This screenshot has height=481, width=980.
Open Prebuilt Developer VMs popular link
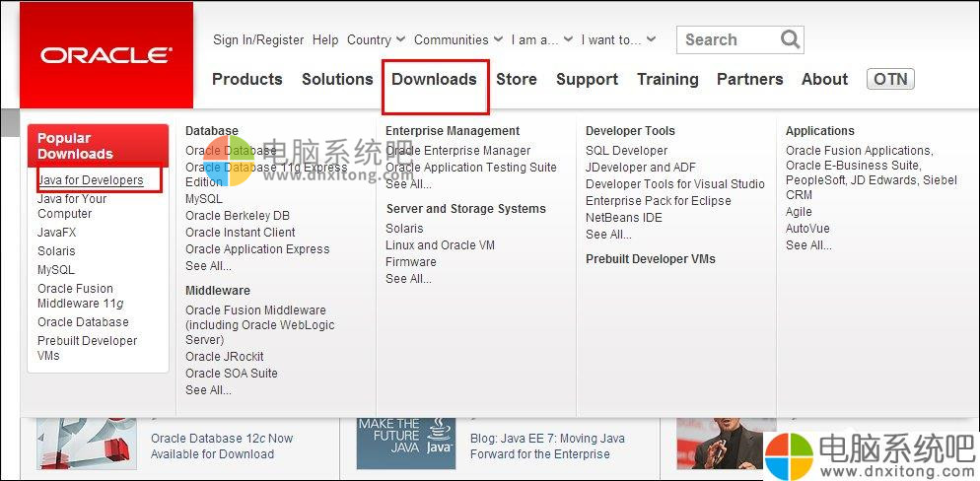[87, 348]
